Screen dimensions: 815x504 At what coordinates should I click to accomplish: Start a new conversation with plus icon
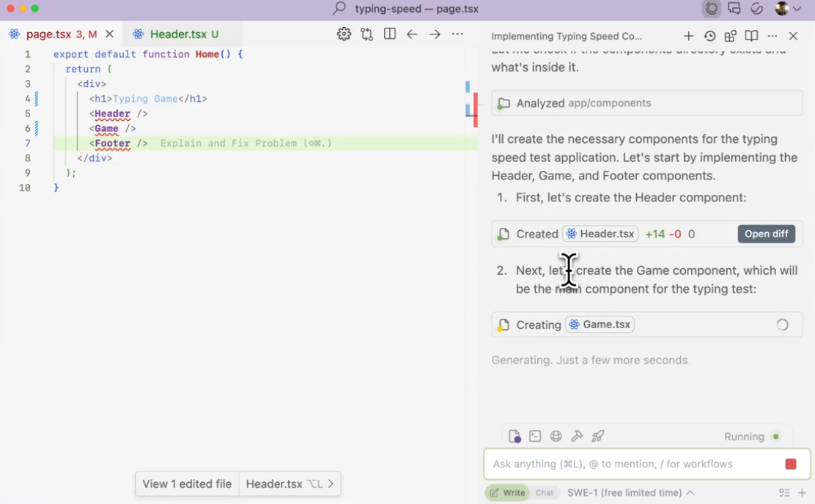coord(688,36)
